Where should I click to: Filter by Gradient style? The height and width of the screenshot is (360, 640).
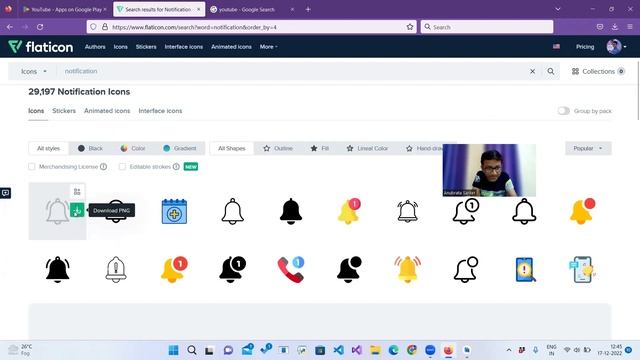pos(180,148)
